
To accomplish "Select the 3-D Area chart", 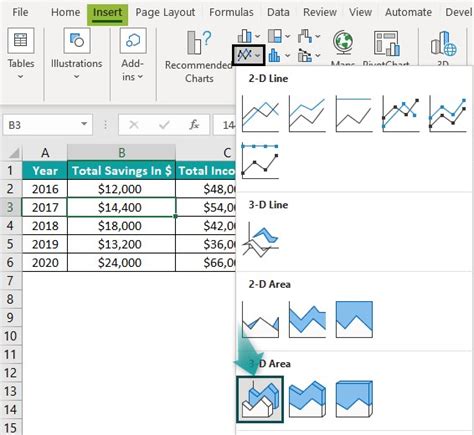I will [x=260, y=399].
